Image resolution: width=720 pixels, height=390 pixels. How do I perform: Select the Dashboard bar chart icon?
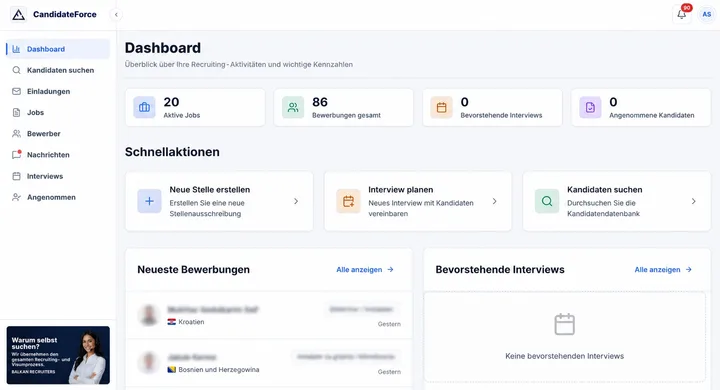17,49
